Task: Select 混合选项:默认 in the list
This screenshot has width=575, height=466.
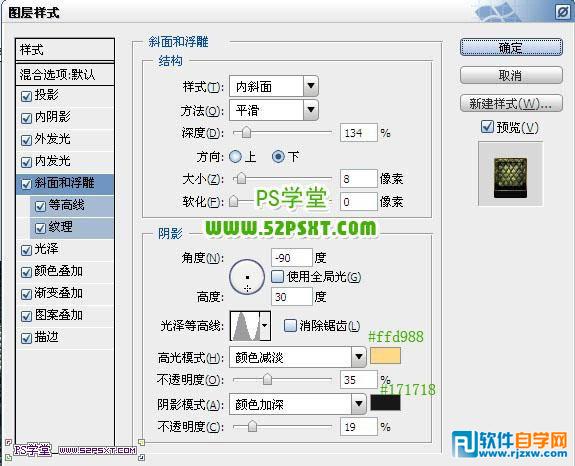Action: [x=65, y=74]
